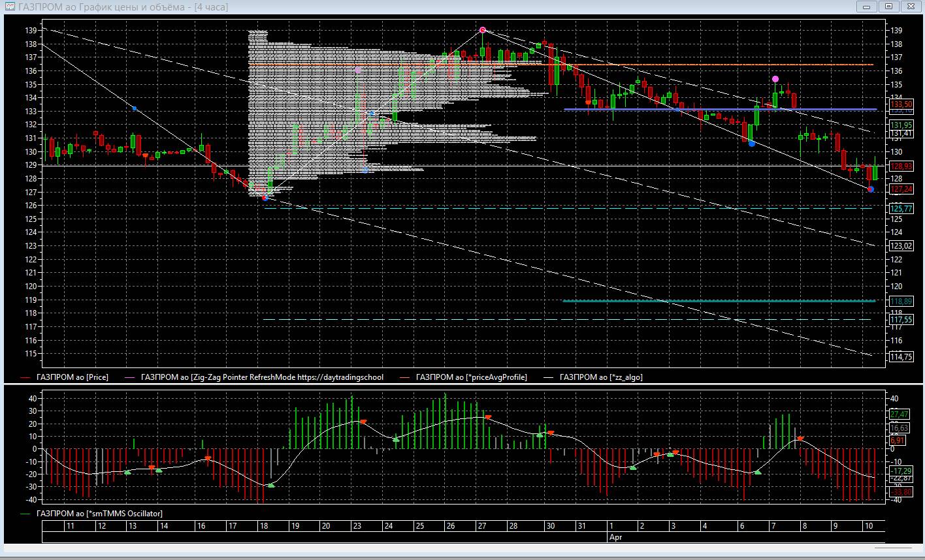925x560 pixels.
Task: Minimize the ГАЗПРОМ chart window
Action: [x=867, y=7]
